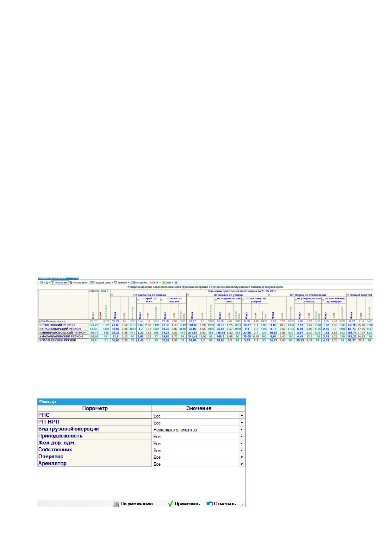Disable filter using Фильтр выкл

click(x=78, y=283)
